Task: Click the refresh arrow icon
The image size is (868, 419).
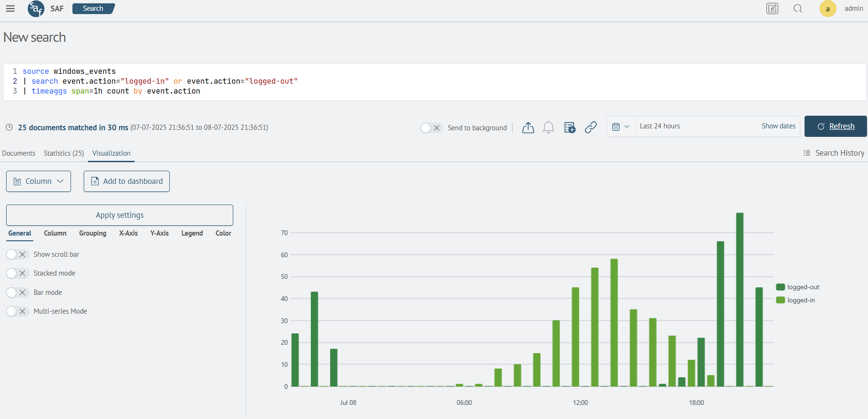Action: coord(821,126)
